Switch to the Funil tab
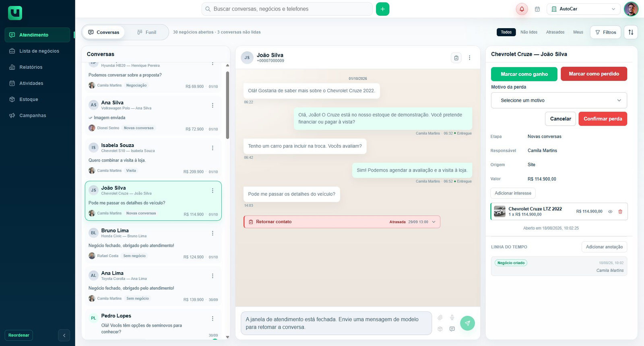This screenshot has height=346, width=644. 147,32
